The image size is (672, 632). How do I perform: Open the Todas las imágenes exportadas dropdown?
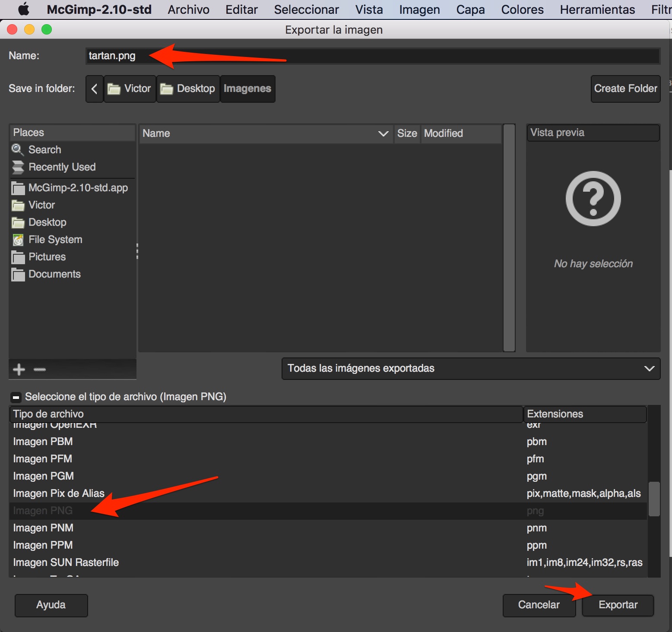click(x=470, y=368)
